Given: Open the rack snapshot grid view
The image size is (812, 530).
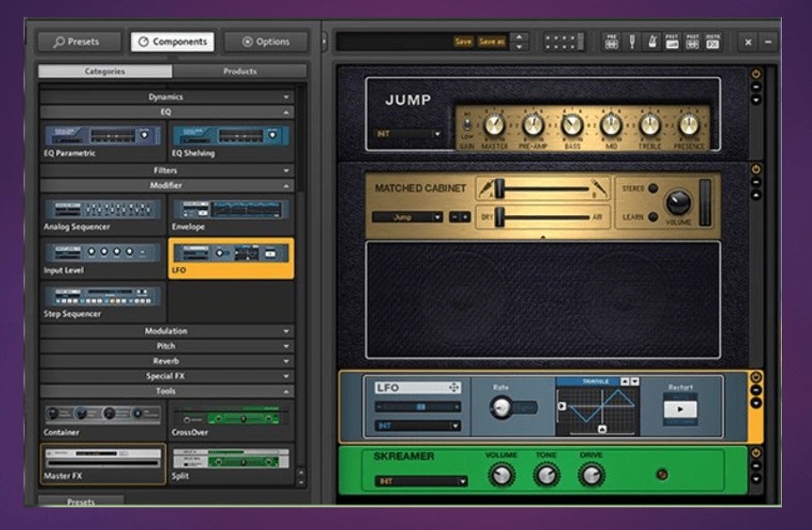Looking at the screenshot, I should 564,41.
